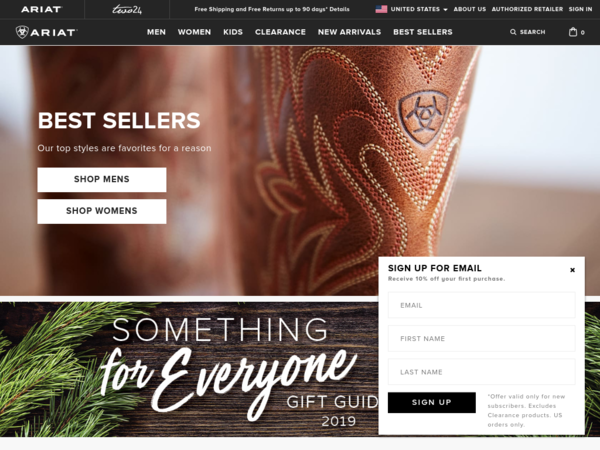The width and height of the screenshot is (600, 450).
Task: View New Arrivals
Action: [349, 32]
